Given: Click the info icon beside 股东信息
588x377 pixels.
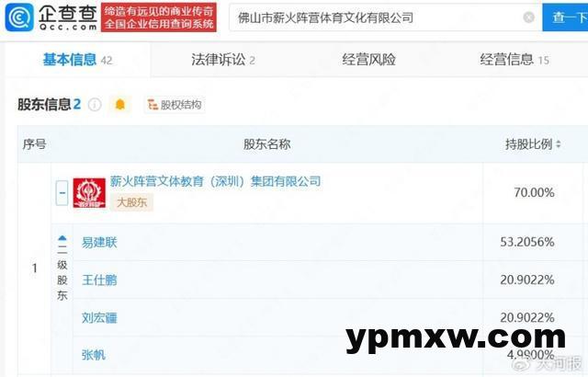Looking at the screenshot, I should [95, 105].
